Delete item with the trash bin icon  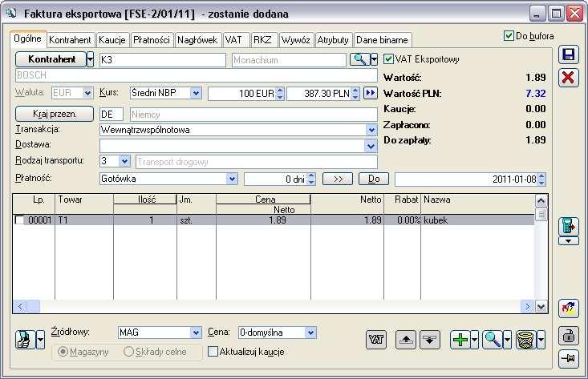pyautogui.click(x=525, y=340)
